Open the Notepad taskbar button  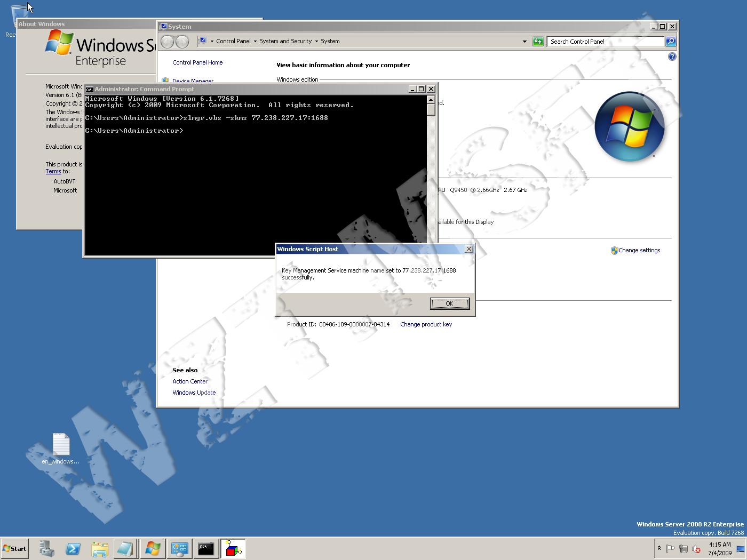click(125, 548)
